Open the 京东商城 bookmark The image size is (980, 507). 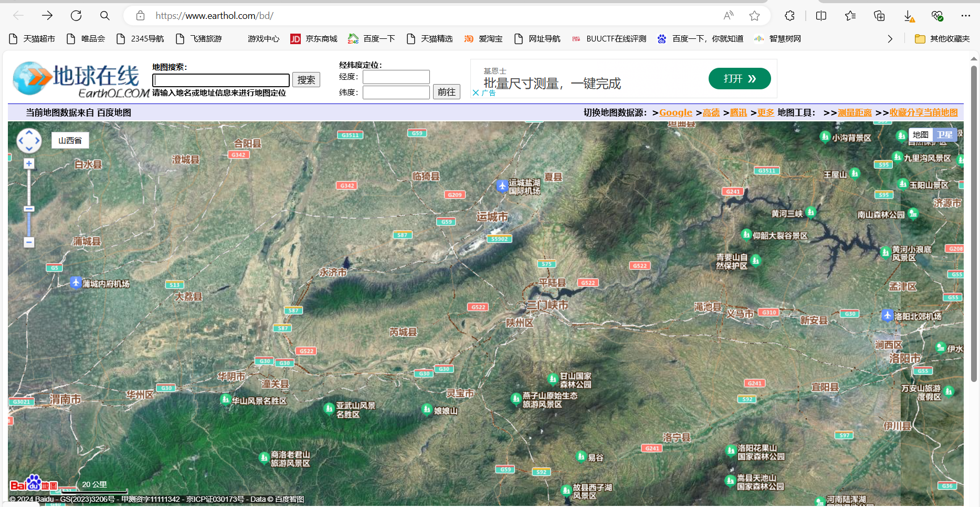314,39
